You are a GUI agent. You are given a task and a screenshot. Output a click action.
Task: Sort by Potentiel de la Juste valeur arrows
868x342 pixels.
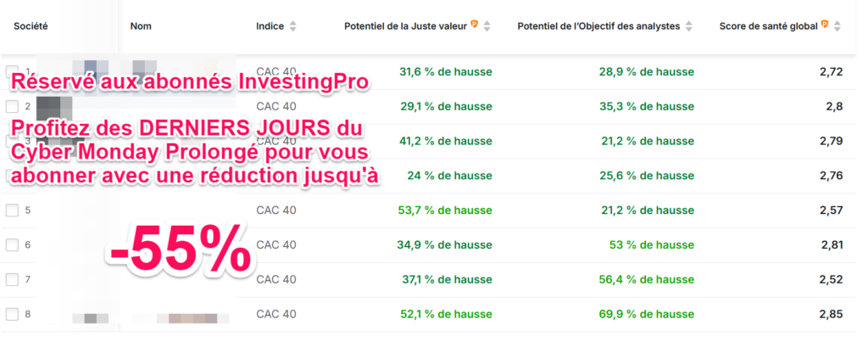(488, 26)
